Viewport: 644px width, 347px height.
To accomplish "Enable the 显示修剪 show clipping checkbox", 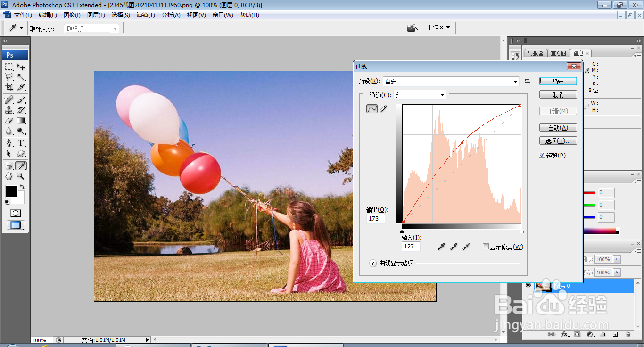I will pos(486,247).
